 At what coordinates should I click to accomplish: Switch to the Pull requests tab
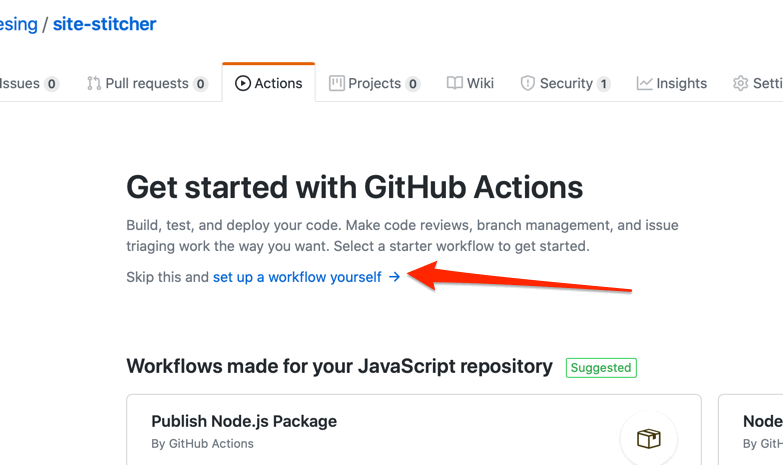click(x=148, y=83)
